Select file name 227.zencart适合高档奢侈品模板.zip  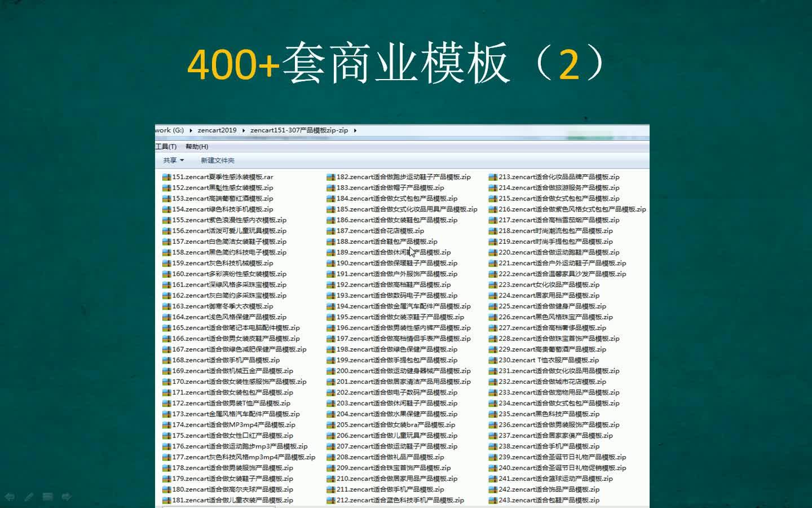pyautogui.click(x=552, y=328)
